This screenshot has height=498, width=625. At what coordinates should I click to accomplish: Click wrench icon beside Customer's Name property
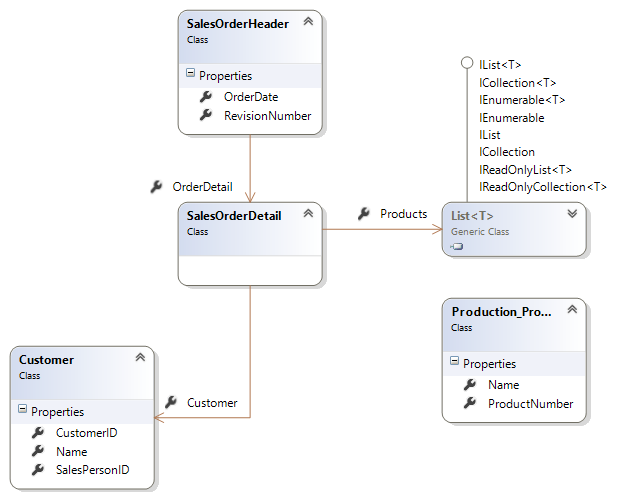tap(38, 451)
